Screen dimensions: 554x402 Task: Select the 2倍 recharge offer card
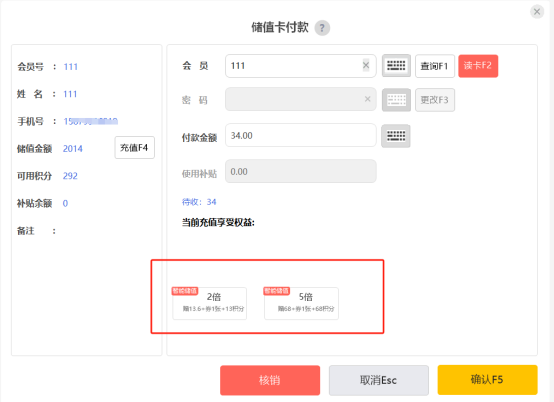click(210, 303)
